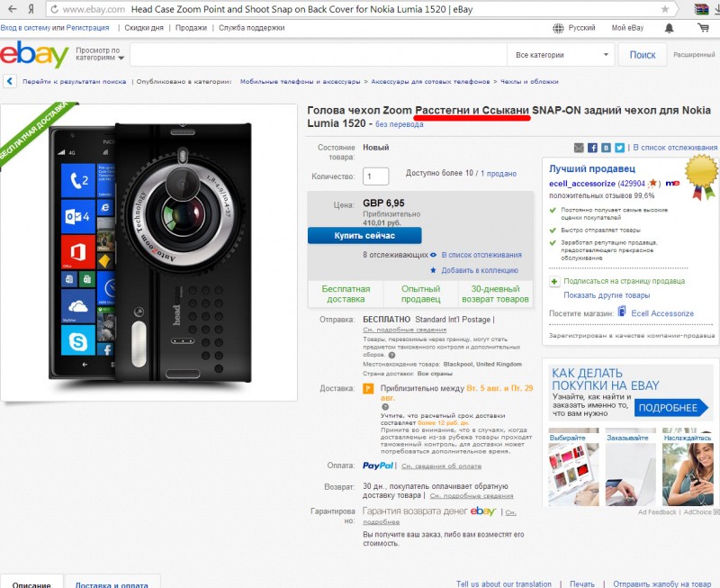Image resolution: width=720 pixels, height=588 pixels.
Task: Click the 'Заказывайте' banner thumbnail
Action: pos(631,467)
